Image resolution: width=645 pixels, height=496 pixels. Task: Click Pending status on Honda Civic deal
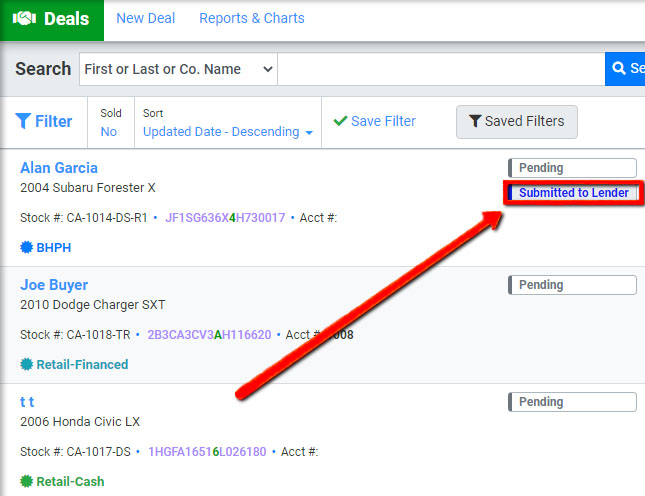pos(572,402)
